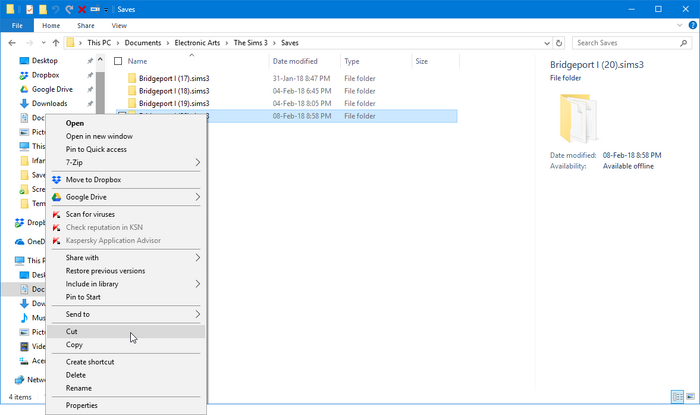Open Downloads in Quick access
The width and height of the screenshot is (700, 415).
point(49,104)
